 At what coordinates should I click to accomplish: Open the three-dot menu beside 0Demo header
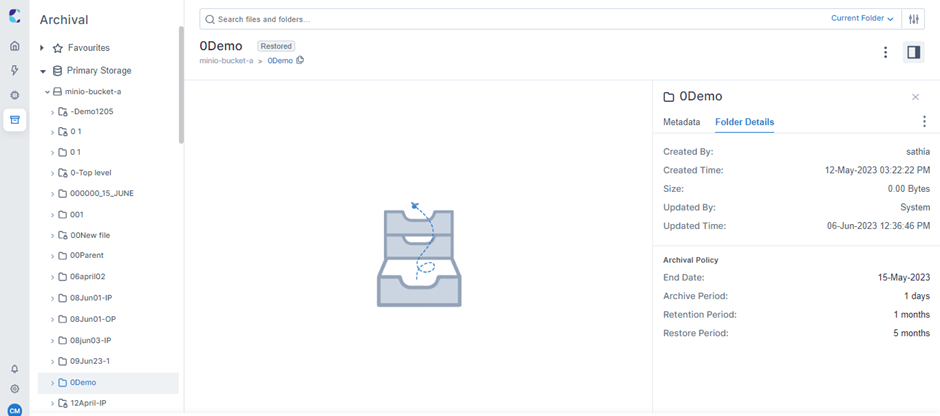(x=885, y=53)
